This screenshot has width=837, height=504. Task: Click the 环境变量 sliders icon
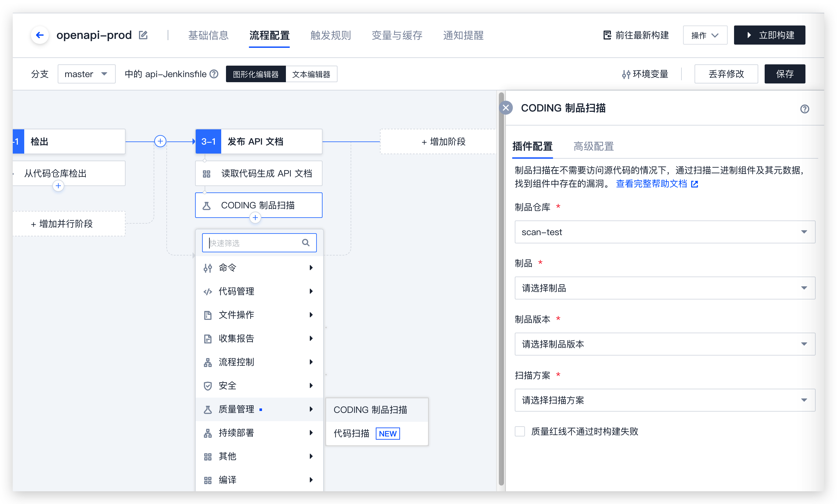tap(626, 74)
